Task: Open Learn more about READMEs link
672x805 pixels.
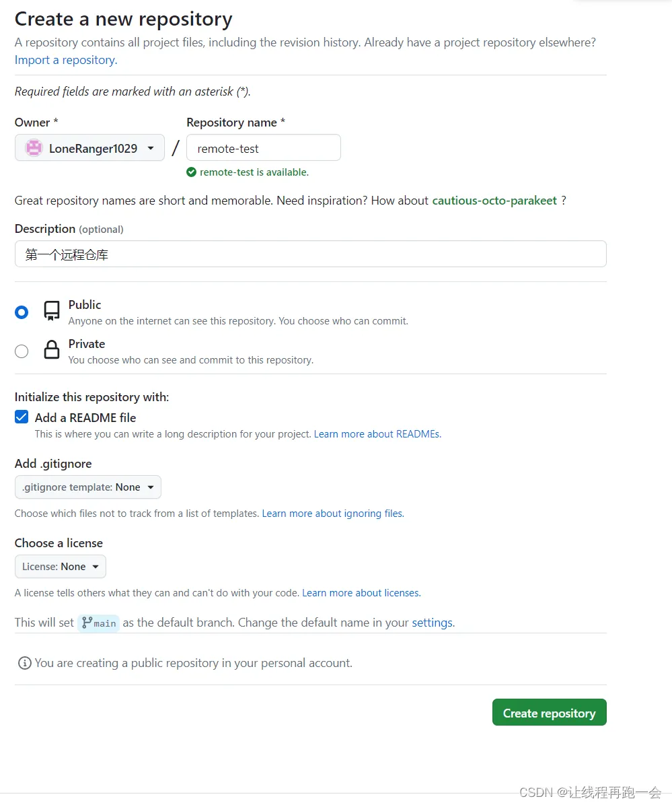Action: [377, 434]
